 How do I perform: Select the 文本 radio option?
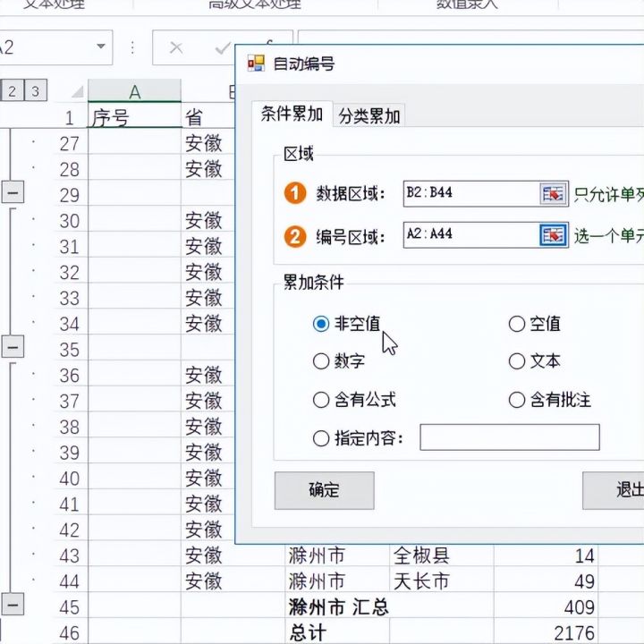point(517,361)
